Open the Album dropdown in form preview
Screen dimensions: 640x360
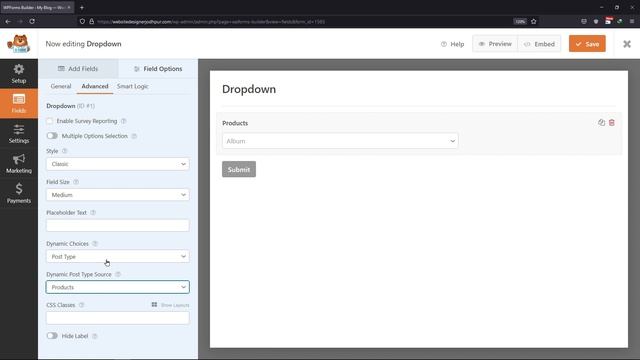340,141
